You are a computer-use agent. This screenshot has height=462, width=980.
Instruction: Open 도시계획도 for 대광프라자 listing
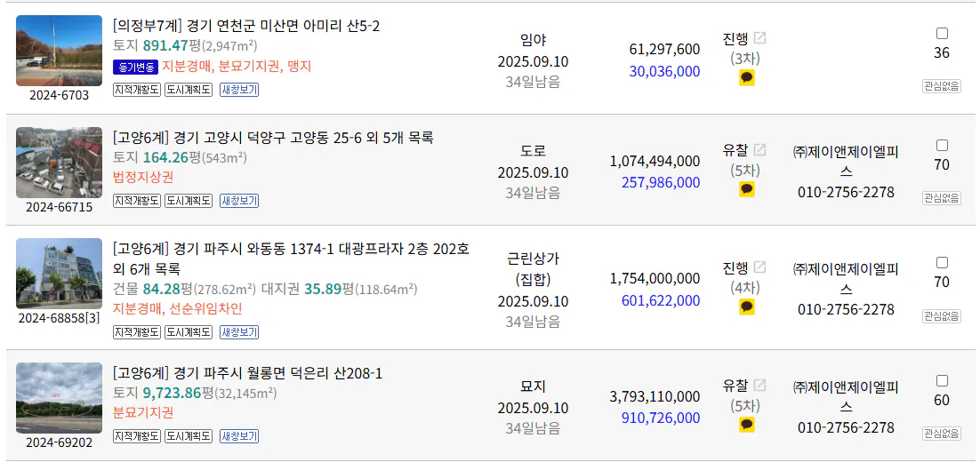(x=189, y=332)
